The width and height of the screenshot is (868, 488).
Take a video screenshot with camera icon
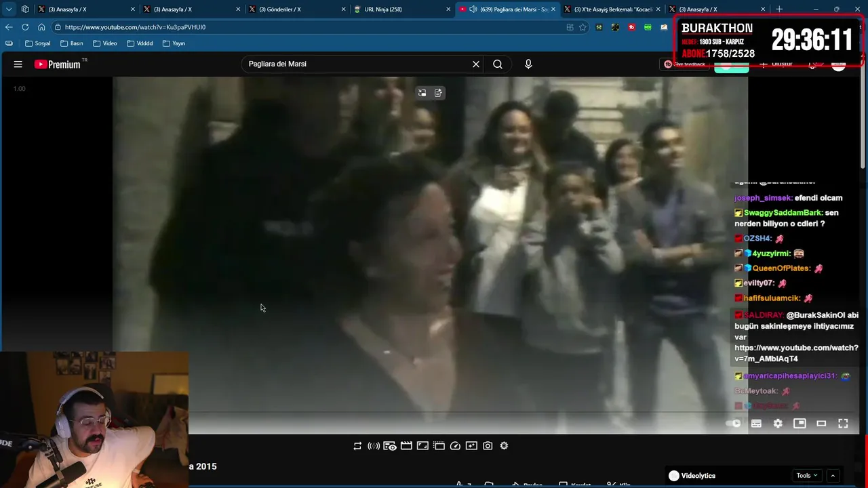coord(488,446)
